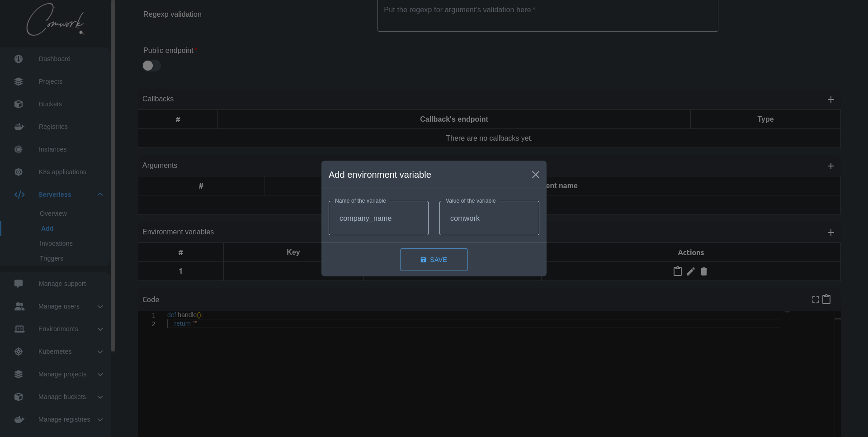This screenshot has height=437, width=868.
Task: Open the Manage projects layers icon
Action: (x=19, y=374)
